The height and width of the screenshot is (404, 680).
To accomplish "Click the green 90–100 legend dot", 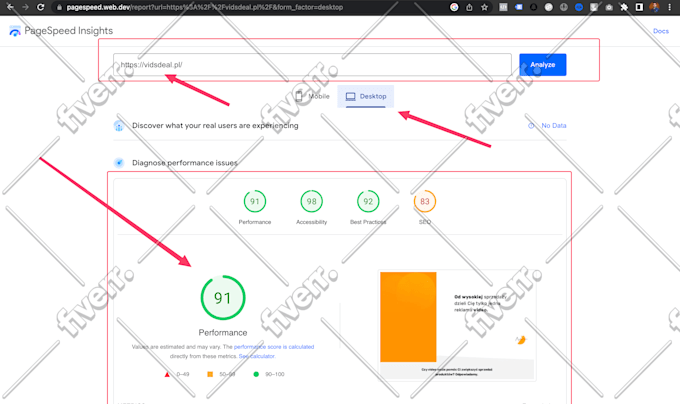I will point(256,374).
